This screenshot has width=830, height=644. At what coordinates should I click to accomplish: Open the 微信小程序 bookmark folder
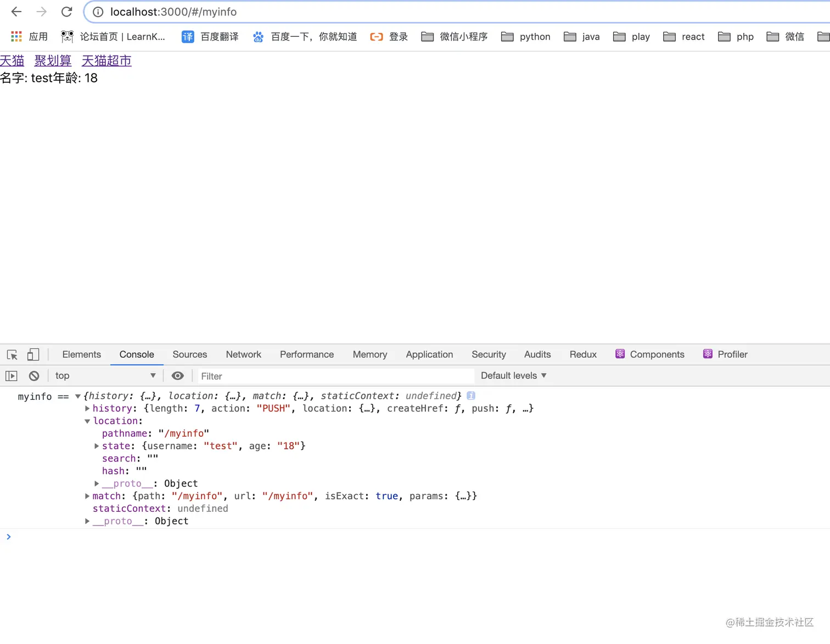coord(455,37)
